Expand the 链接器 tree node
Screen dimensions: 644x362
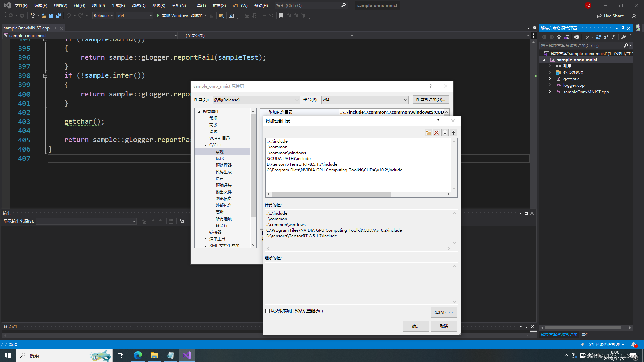pos(206,232)
